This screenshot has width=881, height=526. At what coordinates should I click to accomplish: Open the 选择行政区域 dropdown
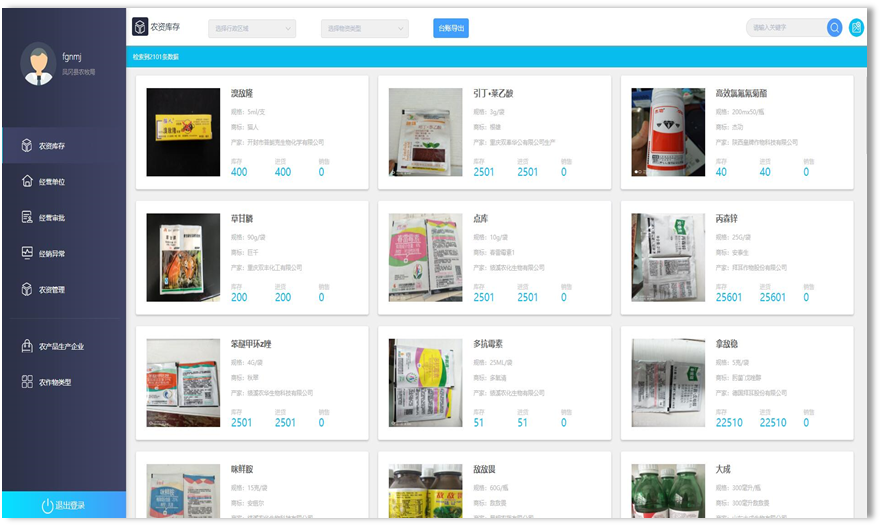(x=251, y=29)
